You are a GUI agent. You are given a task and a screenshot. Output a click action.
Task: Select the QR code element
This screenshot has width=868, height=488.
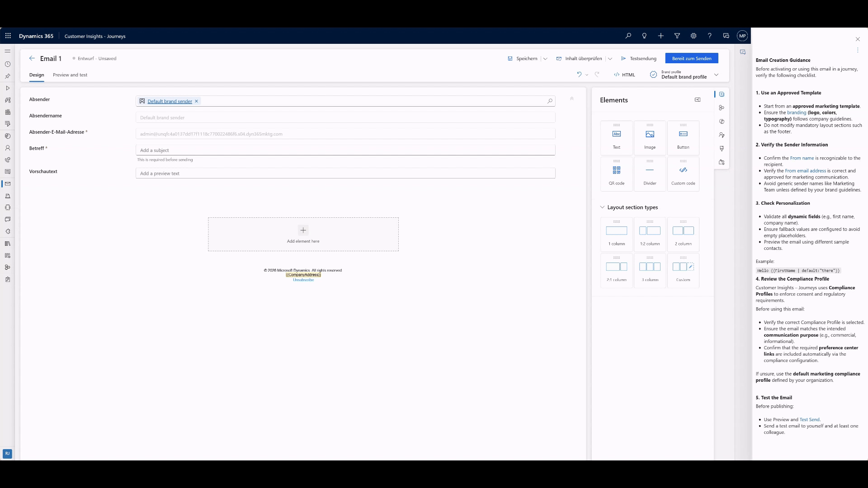point(616,174)
